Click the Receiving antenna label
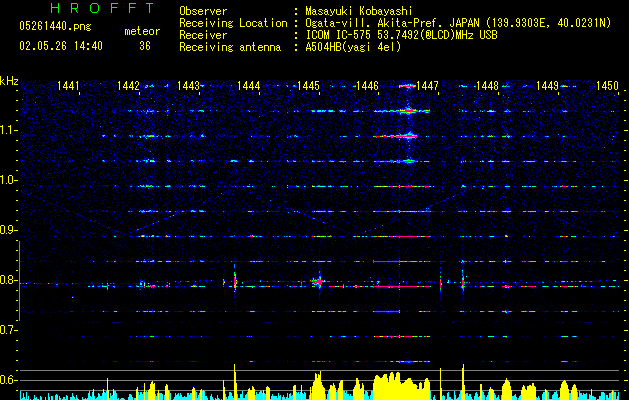The height and width of the screenshot is (400, 629). (230, 47)
